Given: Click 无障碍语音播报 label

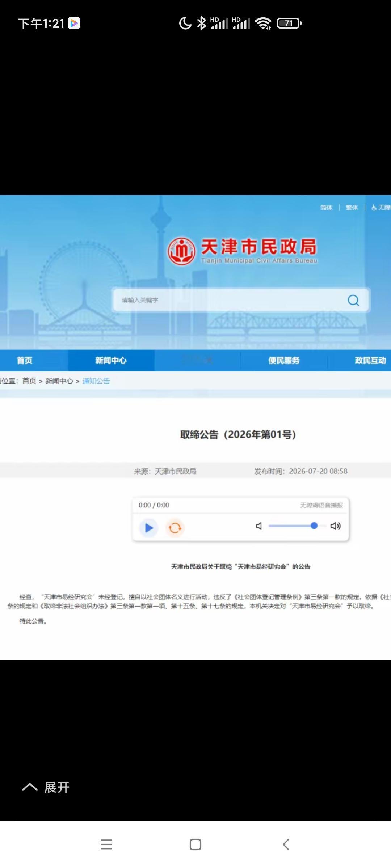Looking at the screenshot, I should point(321,505).
